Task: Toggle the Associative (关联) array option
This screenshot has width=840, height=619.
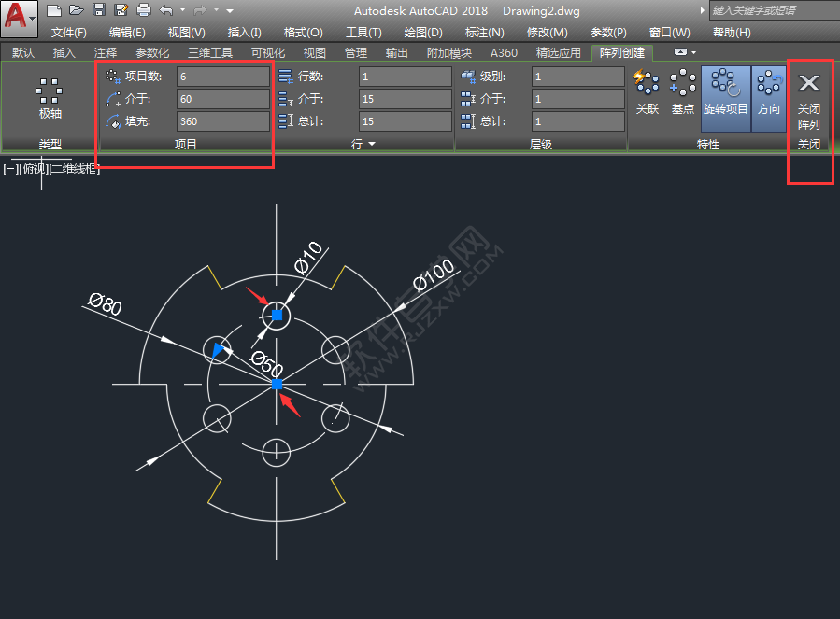Action: pos(647,93)
